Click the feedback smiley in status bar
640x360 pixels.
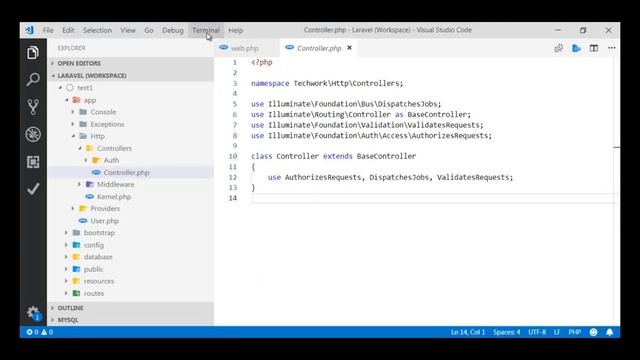click(x=593, y=332)
